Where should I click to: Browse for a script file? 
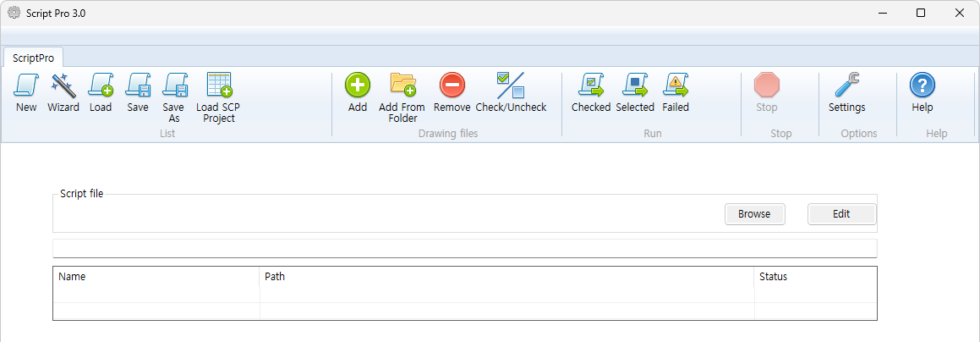(x=754, y=214)
